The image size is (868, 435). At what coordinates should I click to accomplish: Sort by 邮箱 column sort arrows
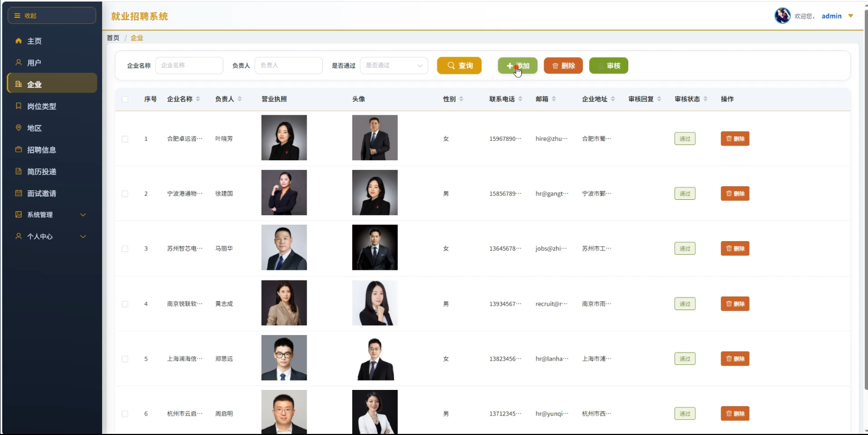coord(554,99)
